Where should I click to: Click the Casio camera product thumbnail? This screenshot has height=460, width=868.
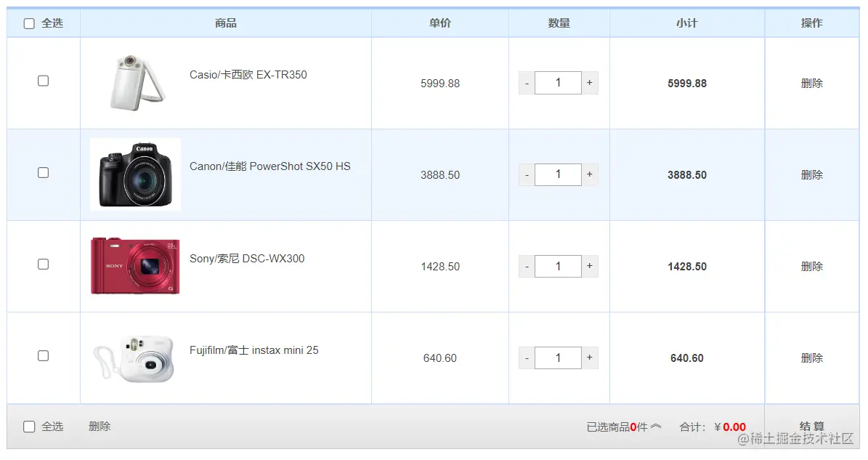coord(134,81)
